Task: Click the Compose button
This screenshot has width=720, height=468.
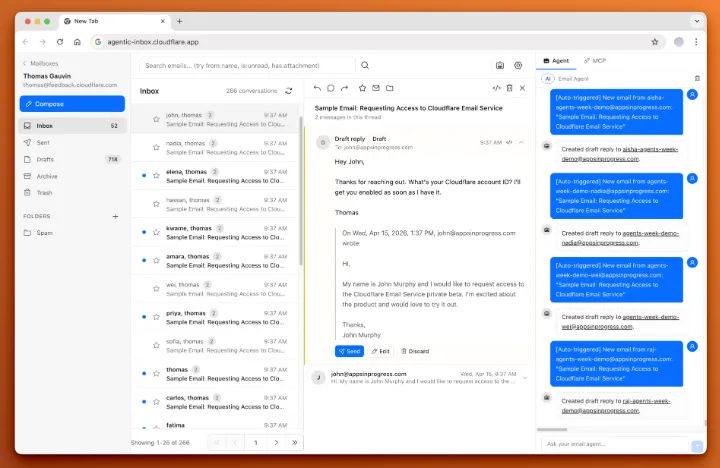Action: (x=72, y=104)
